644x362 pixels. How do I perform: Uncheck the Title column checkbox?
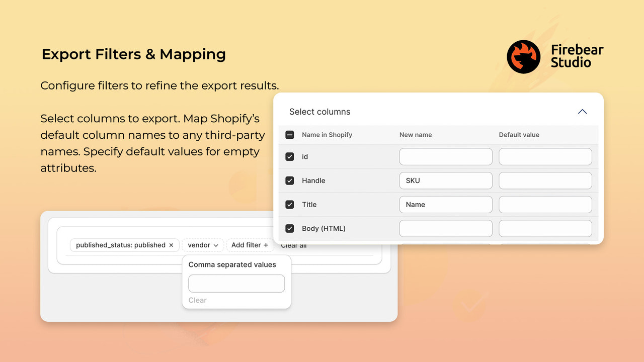[x=290, y=204]
